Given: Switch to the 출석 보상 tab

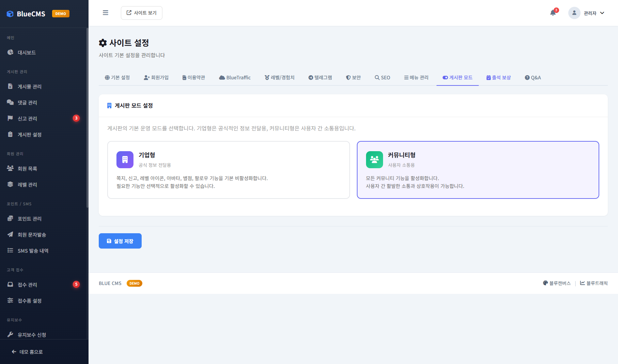Looking at the screenshot, I should pos(498,77).
